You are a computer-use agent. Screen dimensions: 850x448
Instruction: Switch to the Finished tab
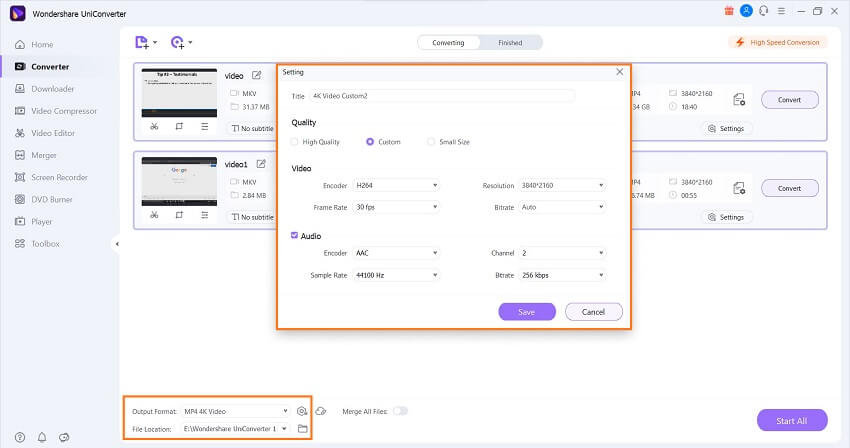coord(510,43)
